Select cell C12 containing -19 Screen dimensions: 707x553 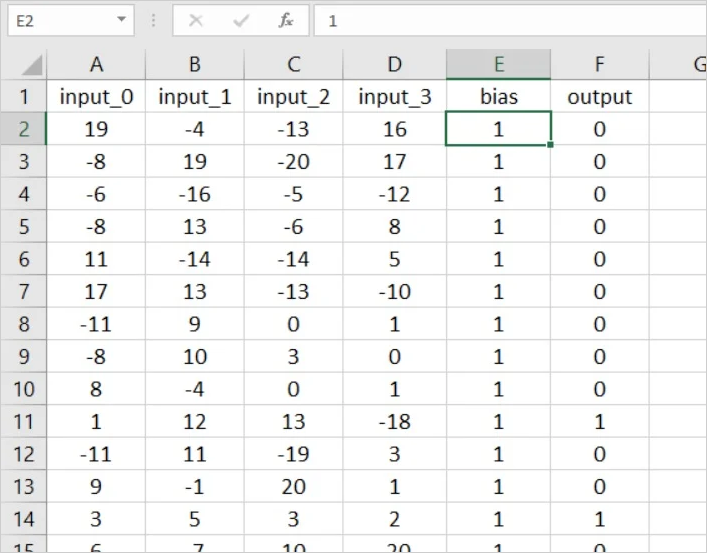click(294, 454)
